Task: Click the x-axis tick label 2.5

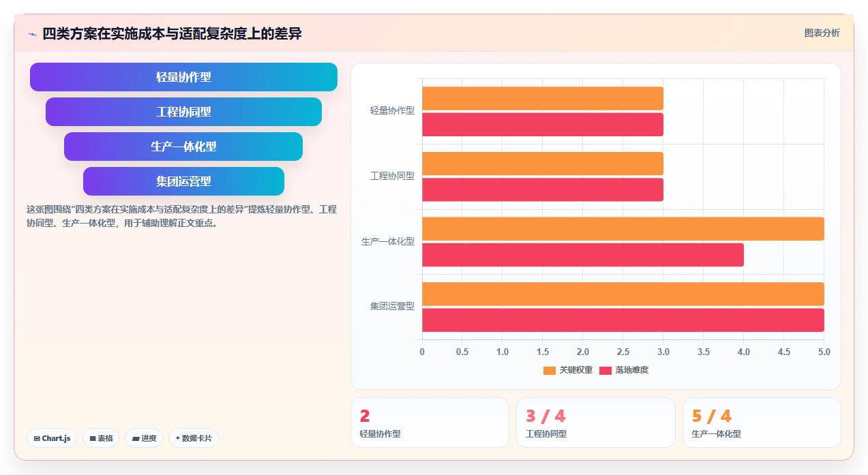Action: pyautogui.click(x=623, y=352)
